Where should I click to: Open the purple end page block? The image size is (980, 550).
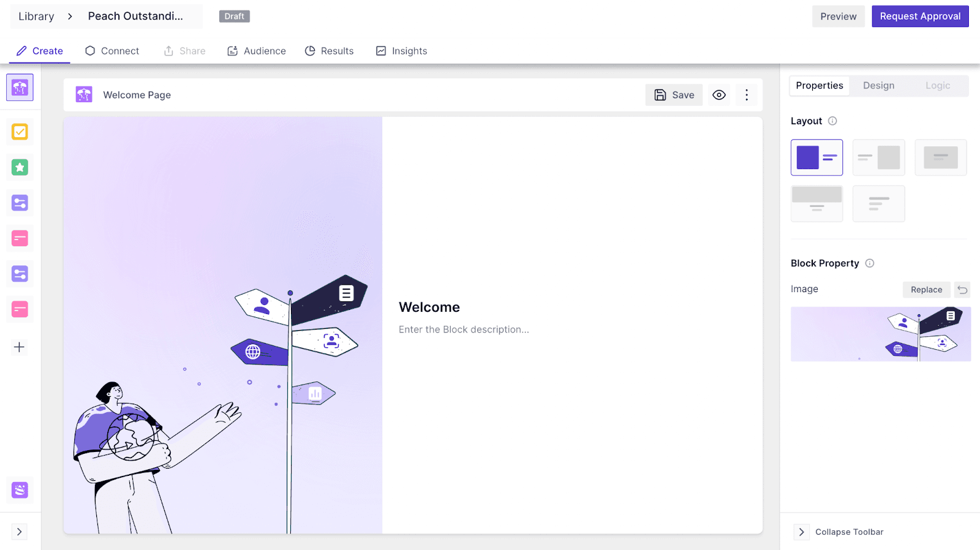click(20, 490)
